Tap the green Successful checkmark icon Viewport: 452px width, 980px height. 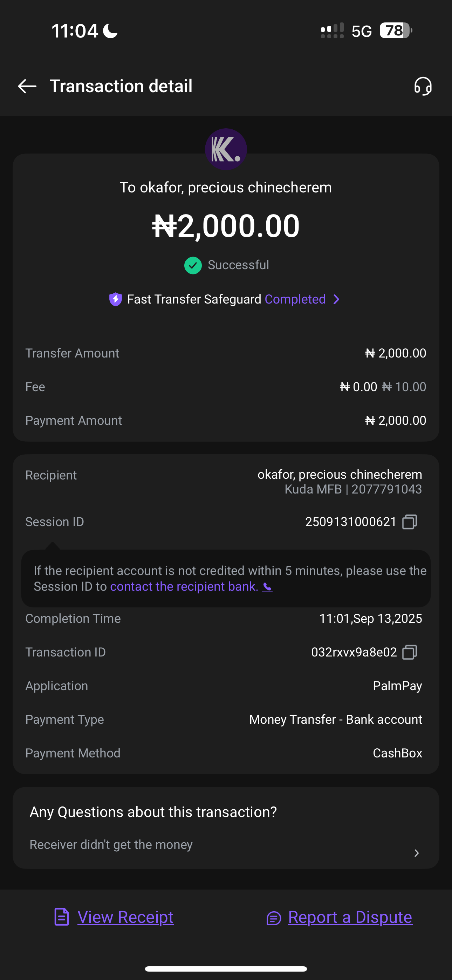[193, 265]
